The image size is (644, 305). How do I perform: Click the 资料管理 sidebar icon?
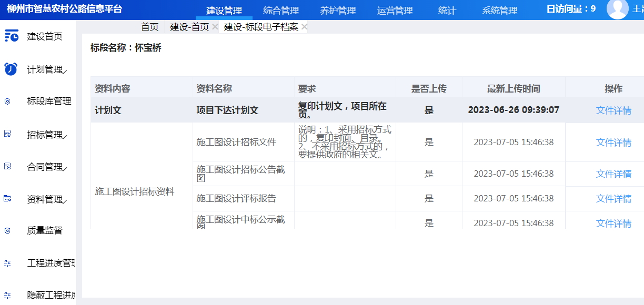pyautogui.click(x=7, y=199)
